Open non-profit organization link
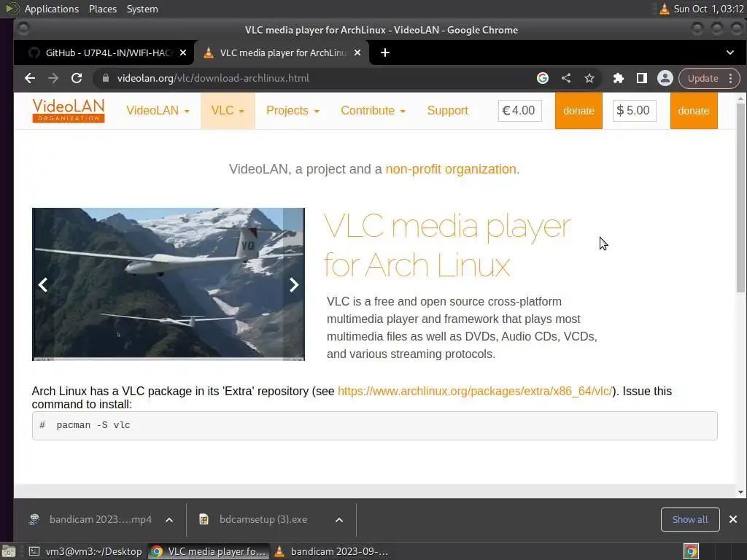 click(x=452, y=169)
